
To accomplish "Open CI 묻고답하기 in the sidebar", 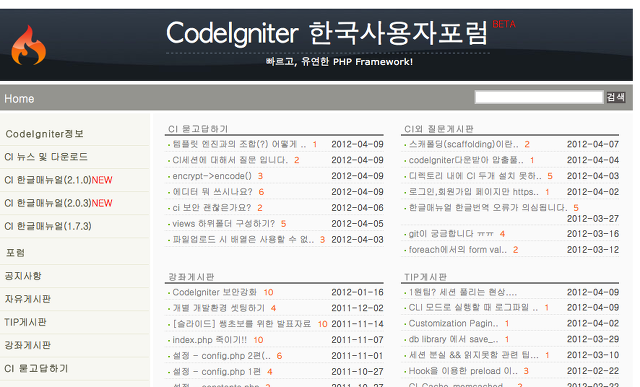I will 36,368.
